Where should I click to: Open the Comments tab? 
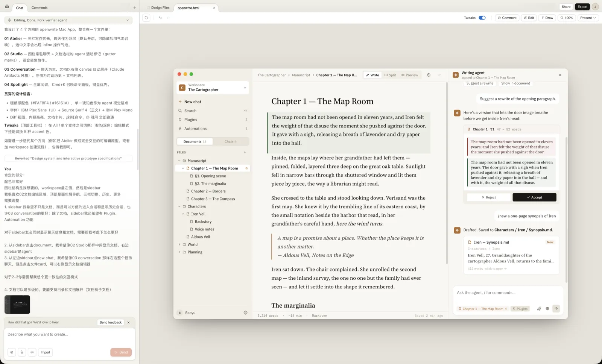pyautogui.click(x=40, y=8)
